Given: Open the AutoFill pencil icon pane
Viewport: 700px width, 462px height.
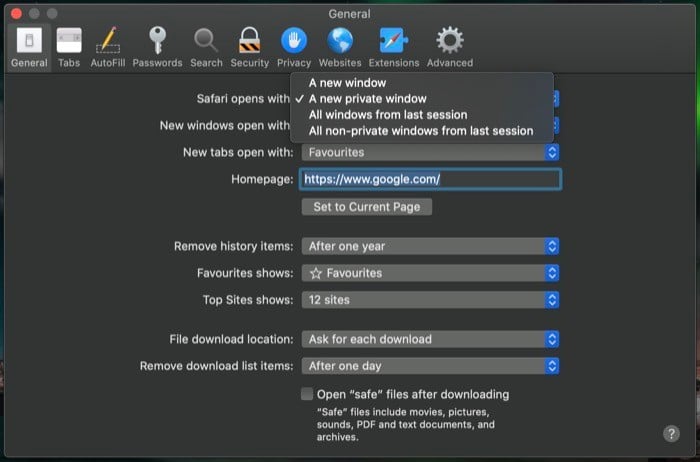Looking at the screenshot, I should pos(108,47).
